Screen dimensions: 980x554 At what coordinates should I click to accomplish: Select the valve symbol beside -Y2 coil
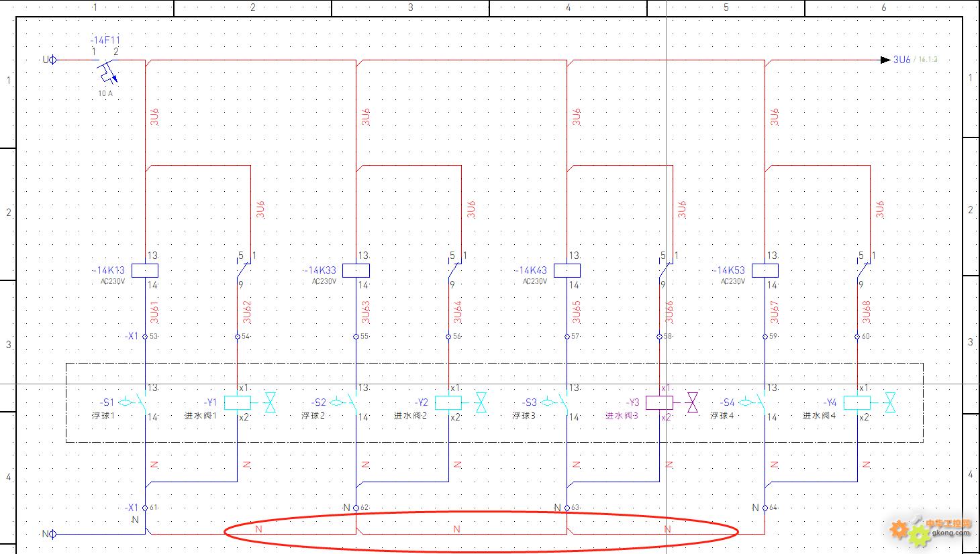481,402
